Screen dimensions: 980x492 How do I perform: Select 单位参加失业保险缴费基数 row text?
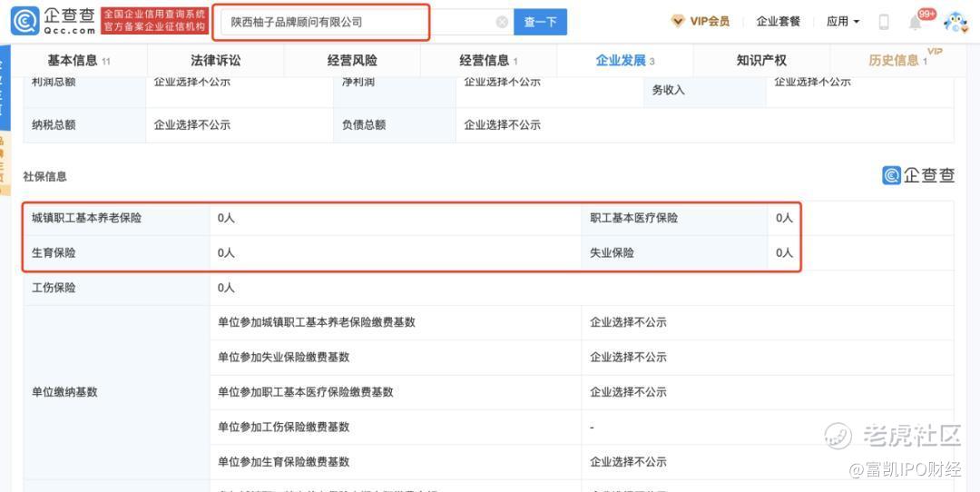point(283,358)
